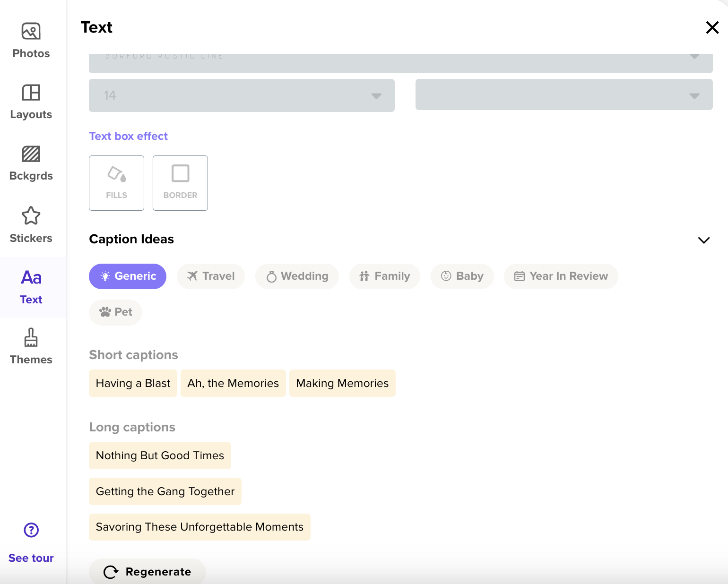Insert the Getting the Gang Together caption
The height and width of the screenshot is (584, 728).
tap(165, 491)
